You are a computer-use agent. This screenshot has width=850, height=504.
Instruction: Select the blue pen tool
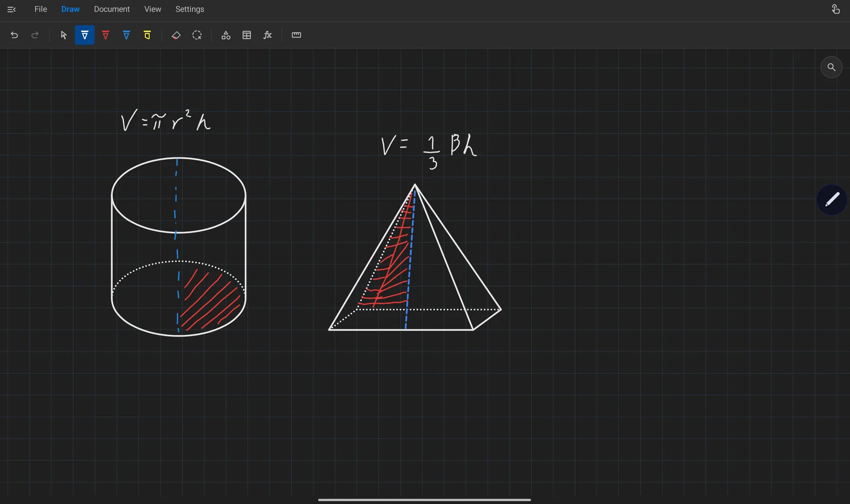pyautogui.click(x=127, y=35)
